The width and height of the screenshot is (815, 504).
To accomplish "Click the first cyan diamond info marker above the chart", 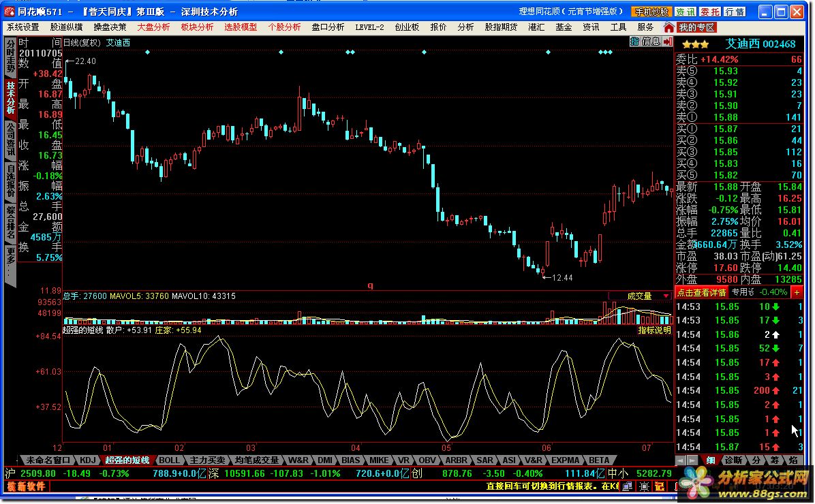I will 148,52.
